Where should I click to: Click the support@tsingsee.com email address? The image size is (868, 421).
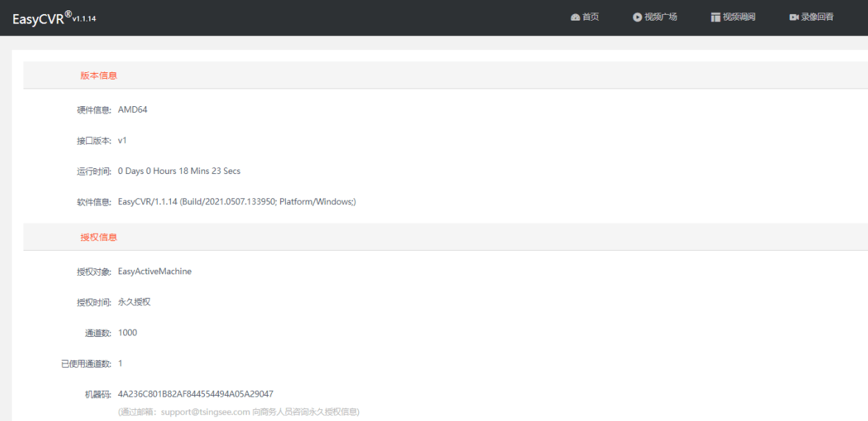point(206,411)
